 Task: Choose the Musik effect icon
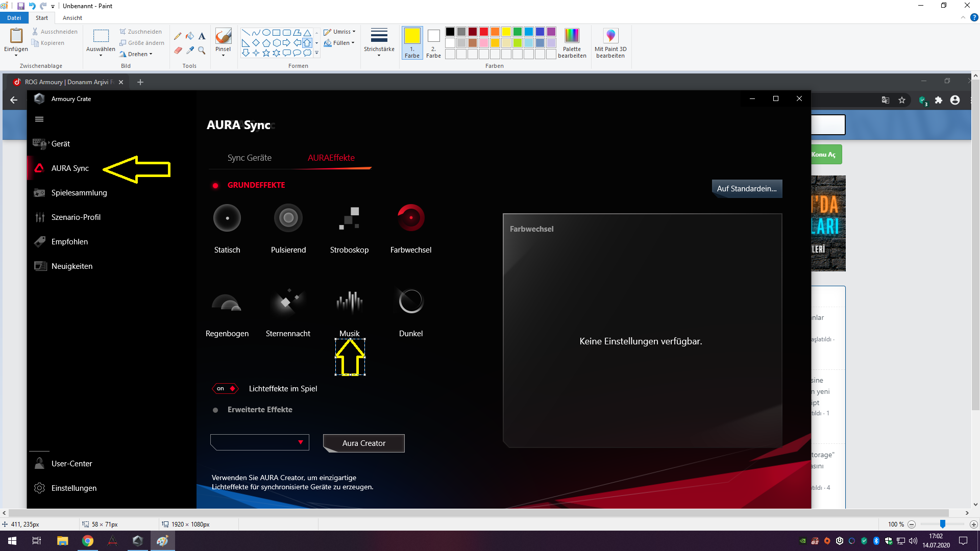pyautogui.click(x=349, y=302)
